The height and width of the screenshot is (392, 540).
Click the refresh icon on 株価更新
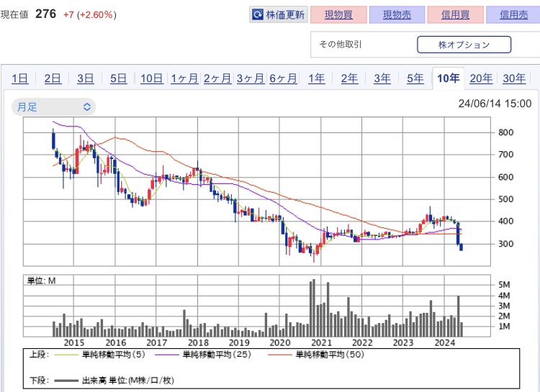257,15
